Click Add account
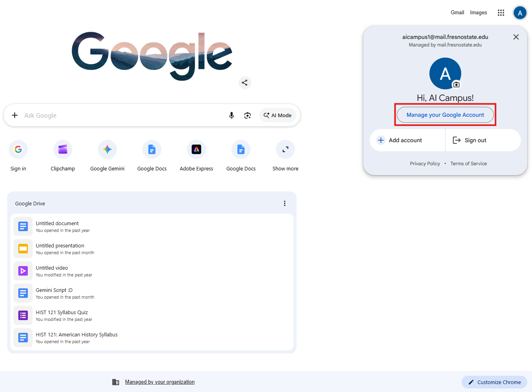Viewport: 532px width, 392px height. coord(407,140)
